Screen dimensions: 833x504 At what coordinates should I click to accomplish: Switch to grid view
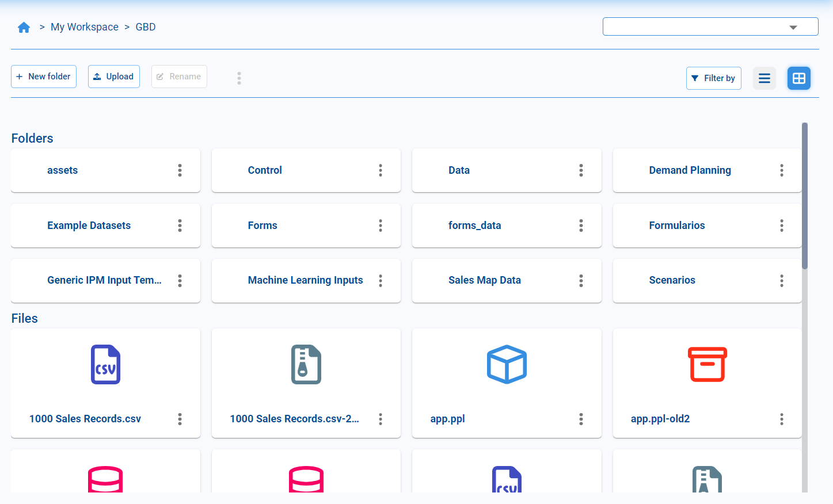799,78
